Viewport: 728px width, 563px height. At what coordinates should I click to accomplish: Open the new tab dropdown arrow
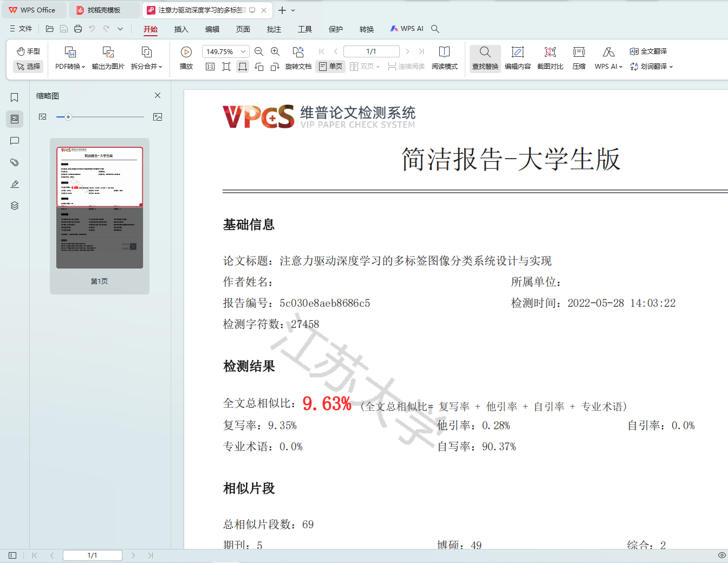click(x=294, y=10)
